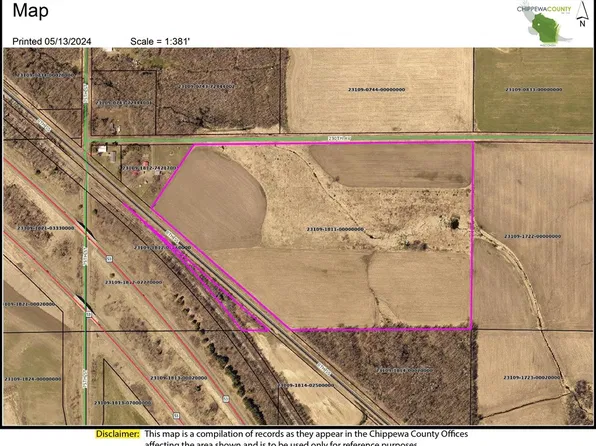This screenshot has height=446, width=596.
Task: Click the "Map" title text
Action: pos(30,10)
